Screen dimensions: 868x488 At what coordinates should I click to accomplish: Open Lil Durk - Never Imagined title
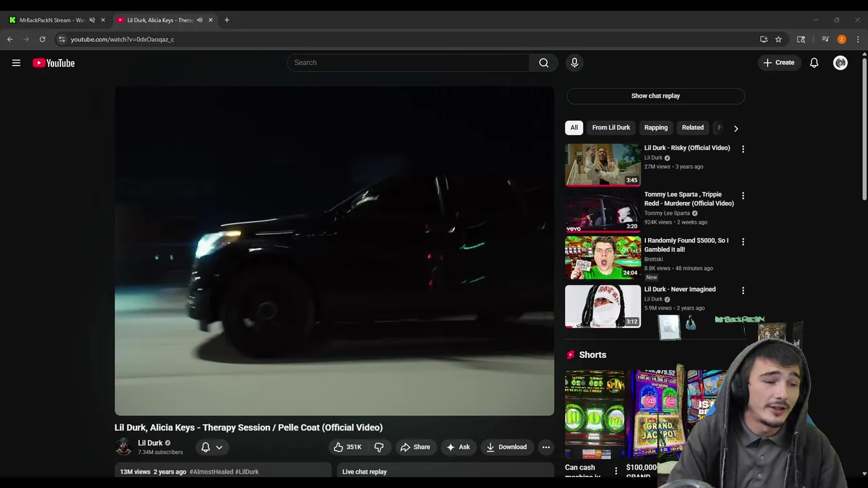[x=679, y=289]
